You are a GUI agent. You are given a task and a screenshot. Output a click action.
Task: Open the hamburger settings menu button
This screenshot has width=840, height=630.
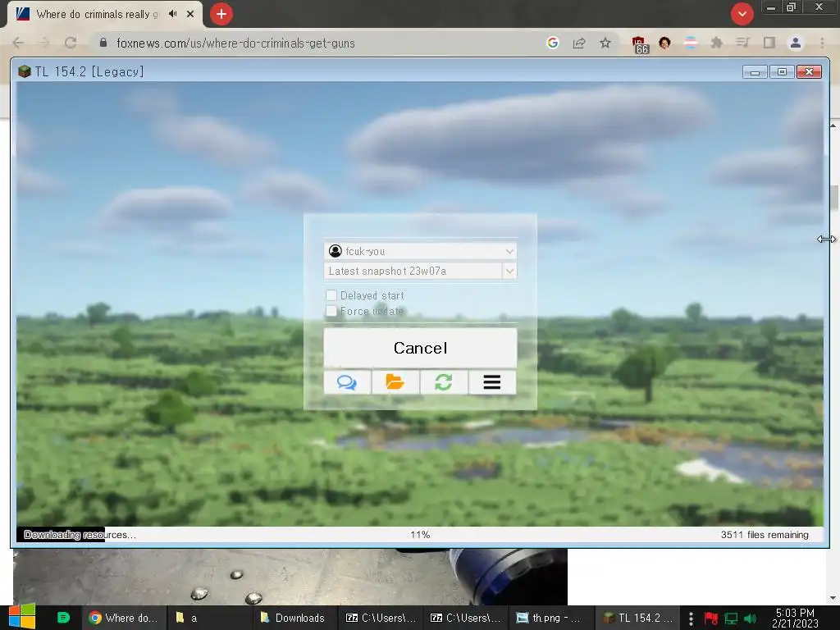click(x=492, y=382)
